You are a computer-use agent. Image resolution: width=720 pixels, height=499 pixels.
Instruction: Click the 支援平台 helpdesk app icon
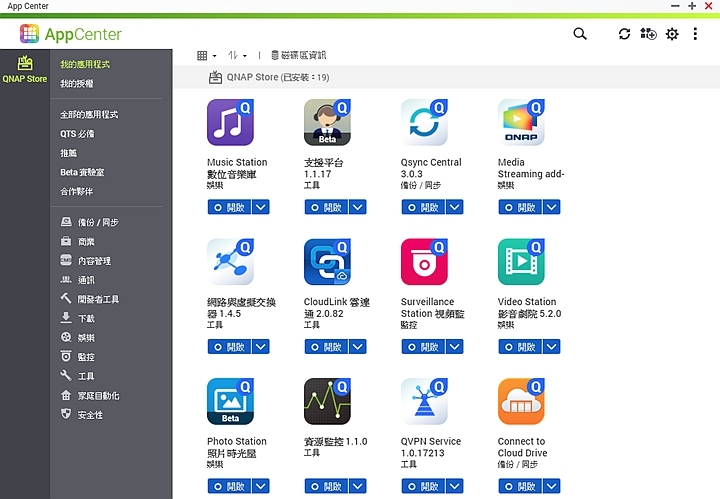327,123
